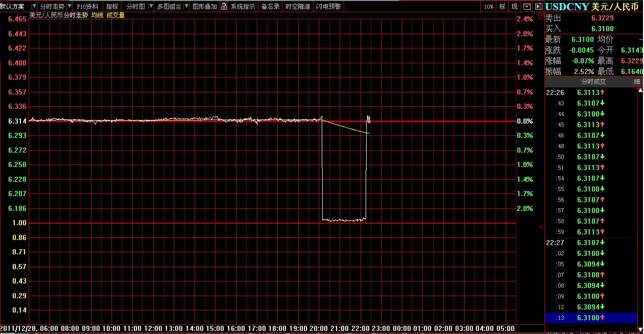Click the 22:00 time axis label
The width and height of the screenshot is (644, 334).
[360, 328]
